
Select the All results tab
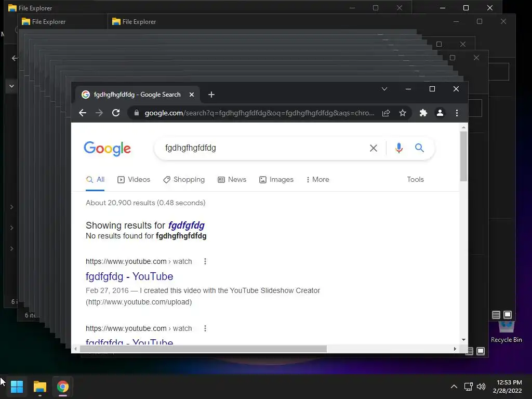pos(96,179)
